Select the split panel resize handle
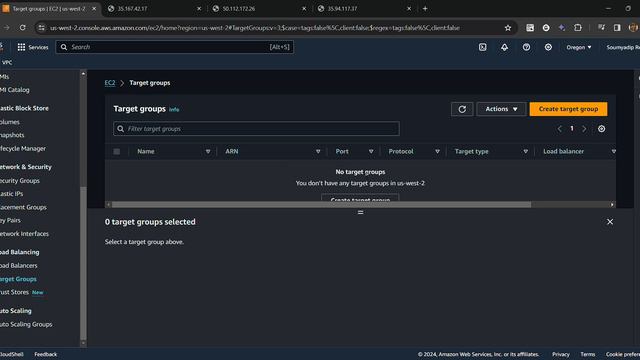The image size is (640, 360). click(x=360, y=212)
